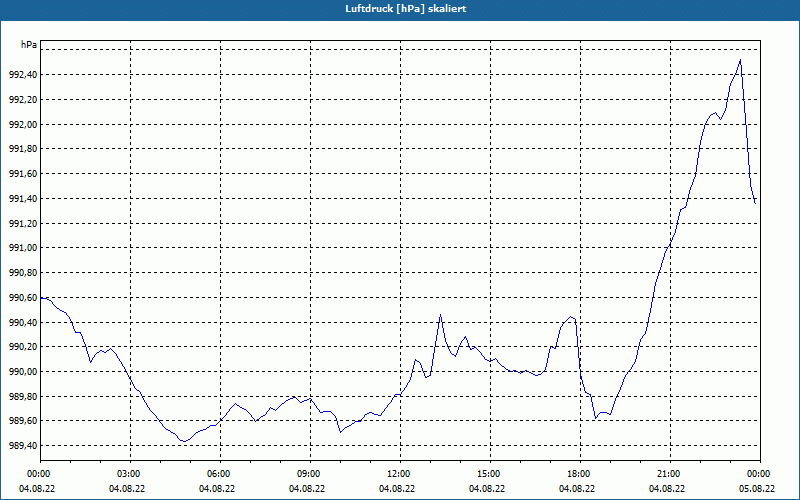Click the 04.08.22 date beneath 15:00
The image size is (800, 500).
pos(487,489)
